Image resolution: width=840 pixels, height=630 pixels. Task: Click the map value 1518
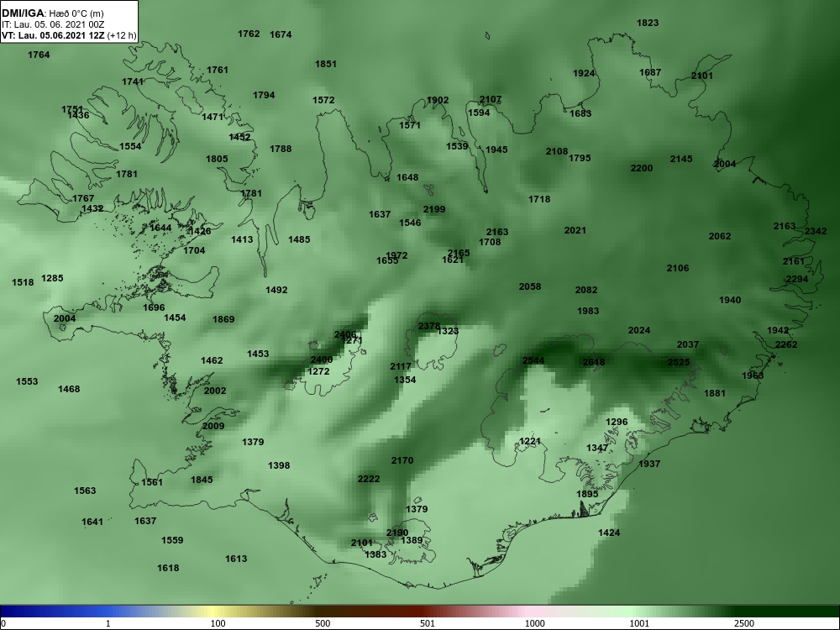click(x=23, y=282)
